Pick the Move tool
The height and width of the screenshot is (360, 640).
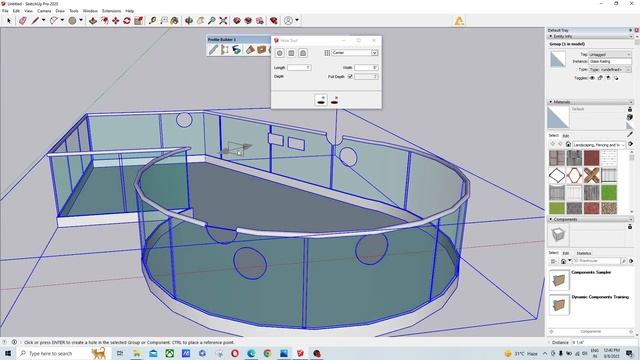(116, 20)
